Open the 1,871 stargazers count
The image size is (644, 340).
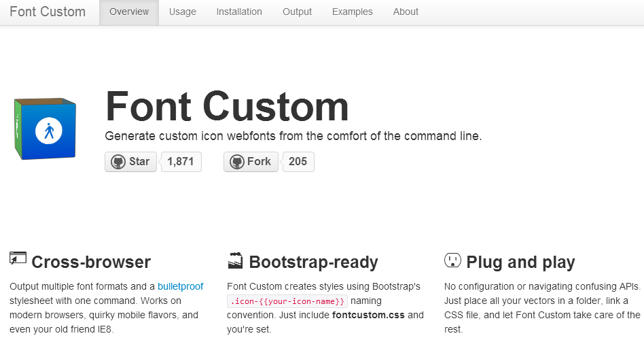point(181,162)
